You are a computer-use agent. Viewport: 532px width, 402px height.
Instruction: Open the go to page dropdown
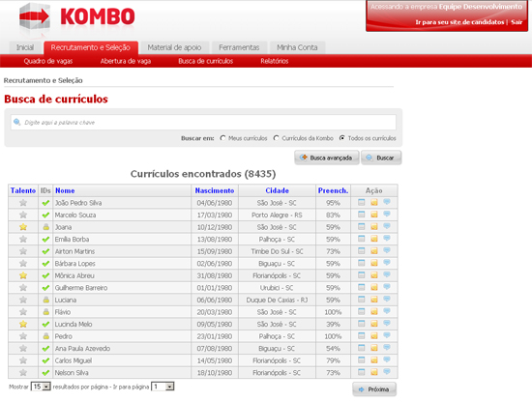pyautogui.click(x=163, y=387)
